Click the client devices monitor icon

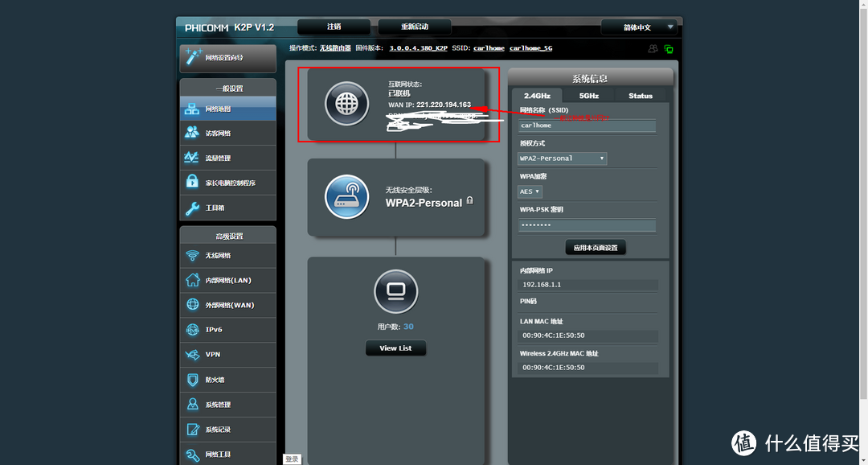[395, 290]
